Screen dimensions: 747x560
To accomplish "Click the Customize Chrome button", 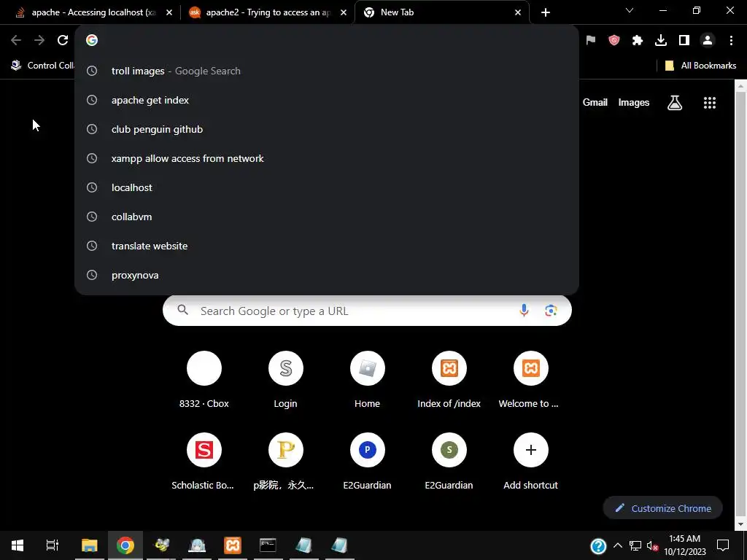I will coord(662,508).
